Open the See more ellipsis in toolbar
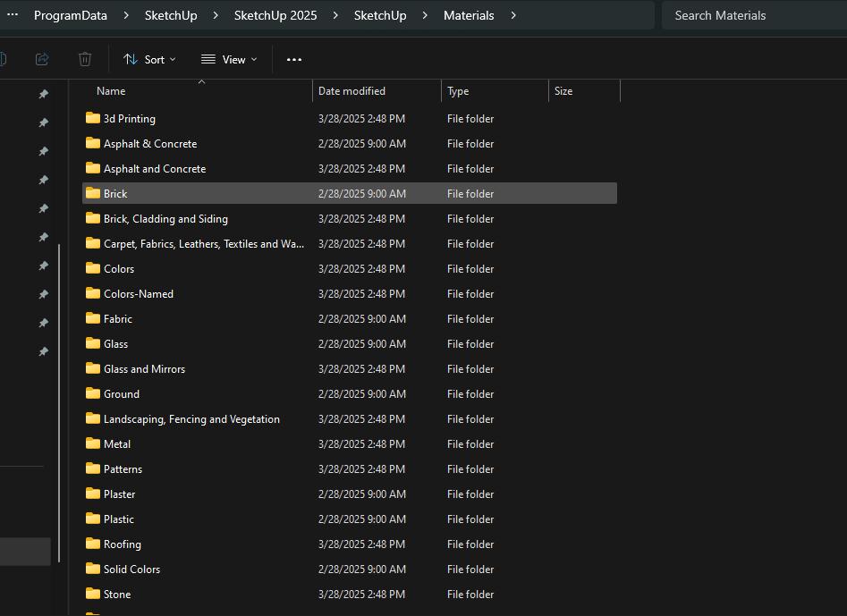 coord(294,59)
